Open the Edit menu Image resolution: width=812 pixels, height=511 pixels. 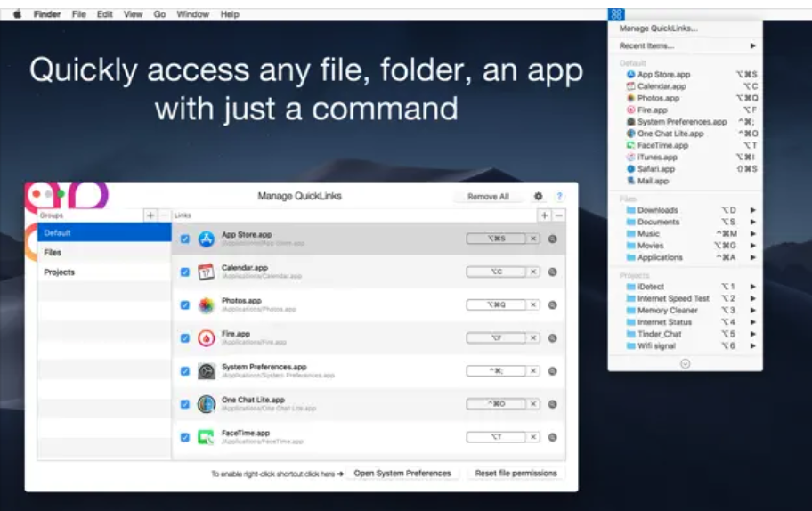tap(104, 14)
